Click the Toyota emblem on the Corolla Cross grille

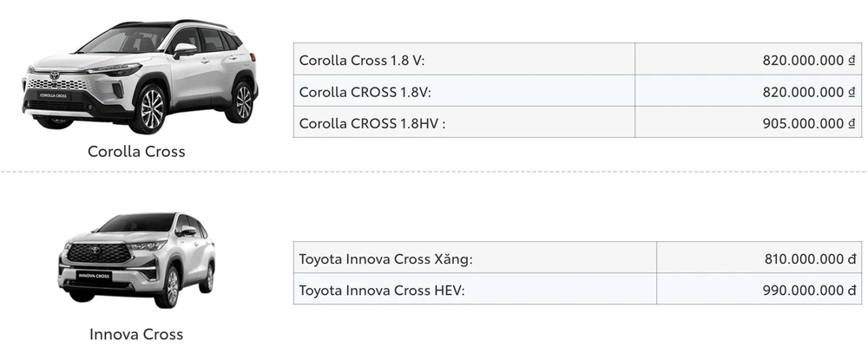pyautogui.click(x=55, y=75)
